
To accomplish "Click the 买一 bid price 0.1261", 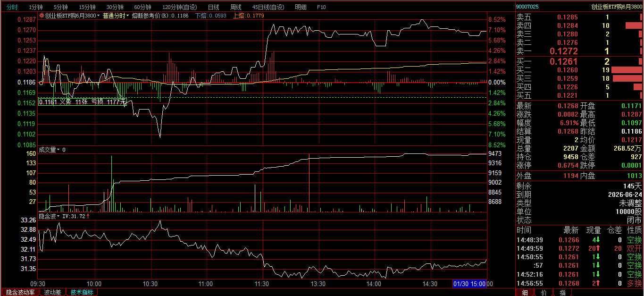I will (563, 61).
